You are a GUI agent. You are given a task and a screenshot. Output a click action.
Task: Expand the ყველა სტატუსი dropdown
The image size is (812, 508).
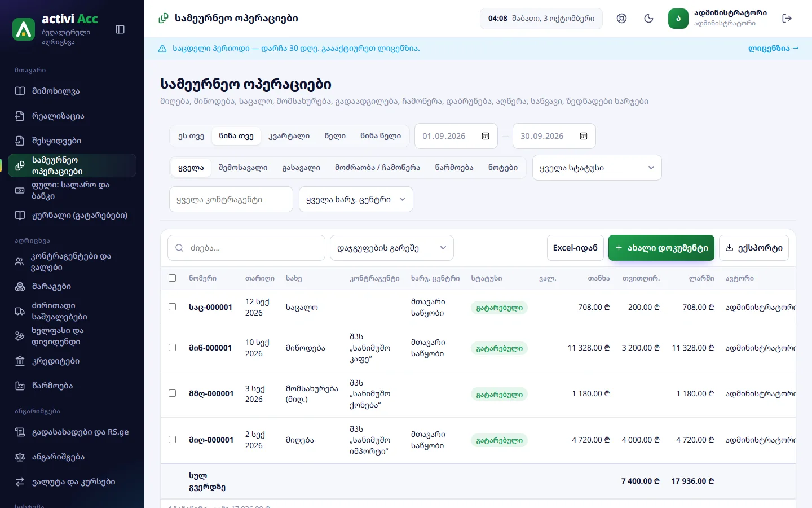tap(597, 168)
